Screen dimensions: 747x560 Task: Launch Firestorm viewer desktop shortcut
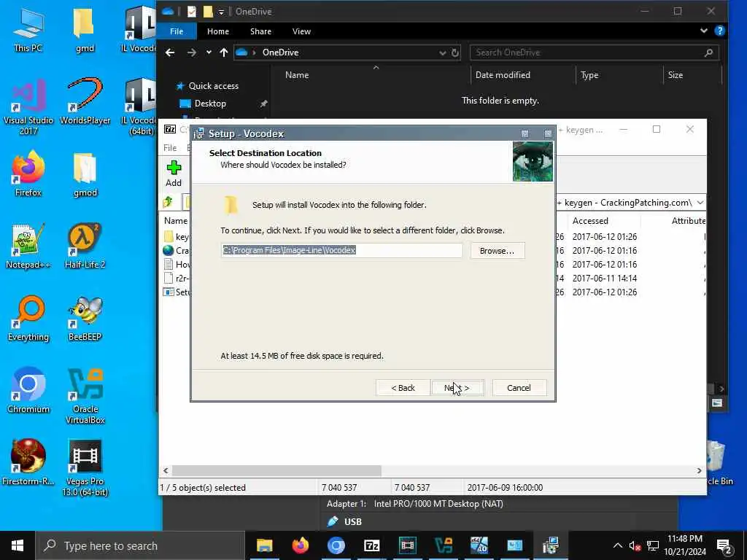pyautogui.click(x=28, y=462)
